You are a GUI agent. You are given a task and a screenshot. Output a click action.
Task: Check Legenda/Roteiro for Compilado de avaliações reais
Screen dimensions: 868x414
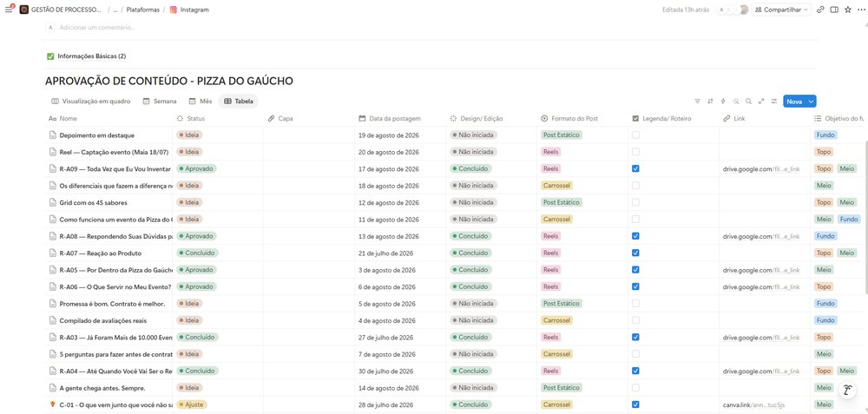pos(635,320)
